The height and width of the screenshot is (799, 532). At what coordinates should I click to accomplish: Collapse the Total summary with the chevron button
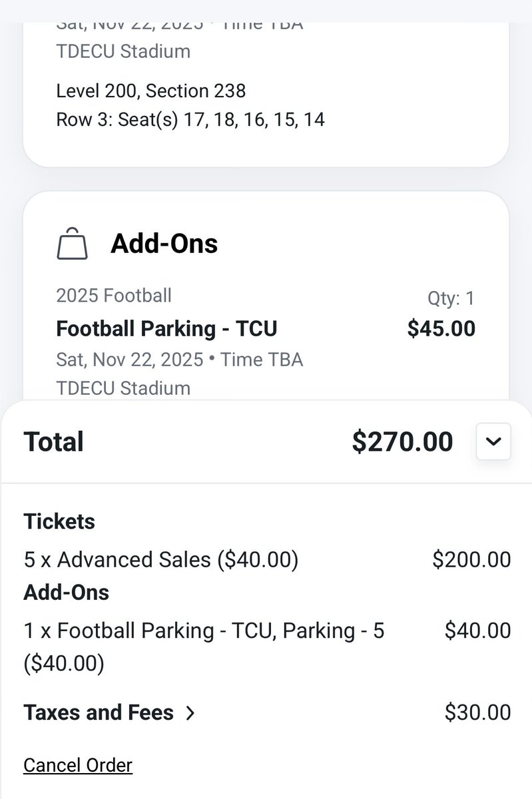(x=493, y=441)
